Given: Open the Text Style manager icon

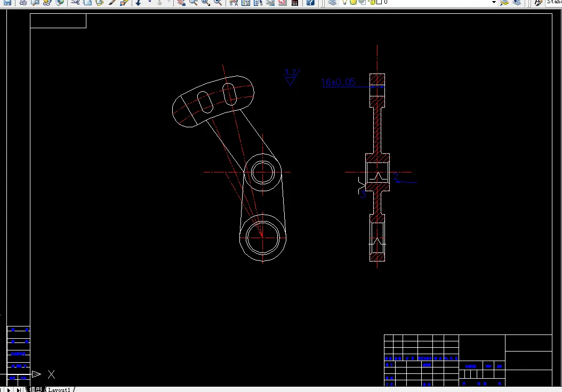Looking at the screenshot, I should [x=539, y=3].
